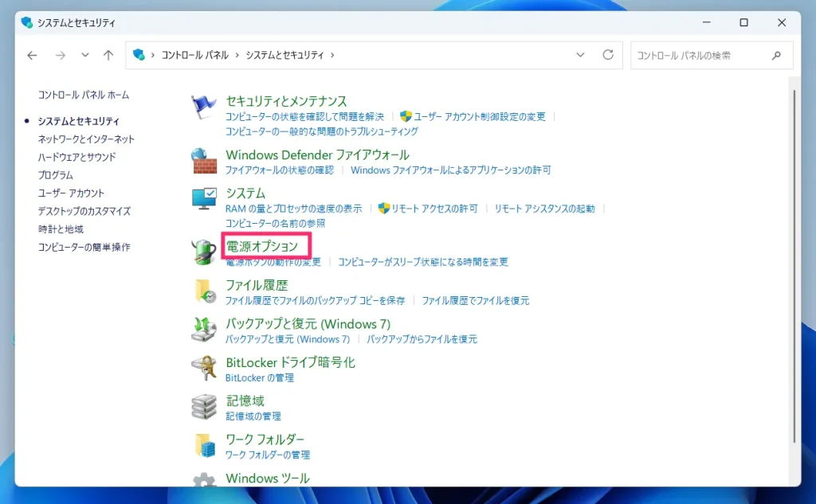Refresh the Control Panel view
This screenshot has width=816, height=504.
[608, 55]
